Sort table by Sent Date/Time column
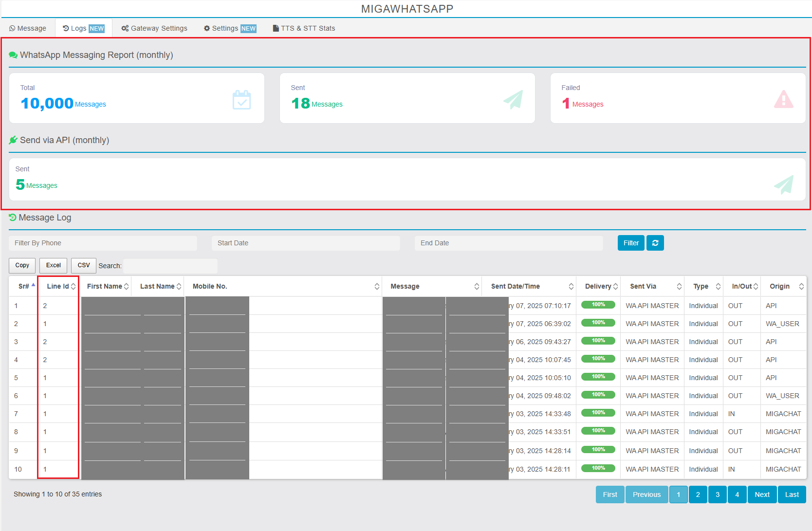 click(x=515, y=286)
